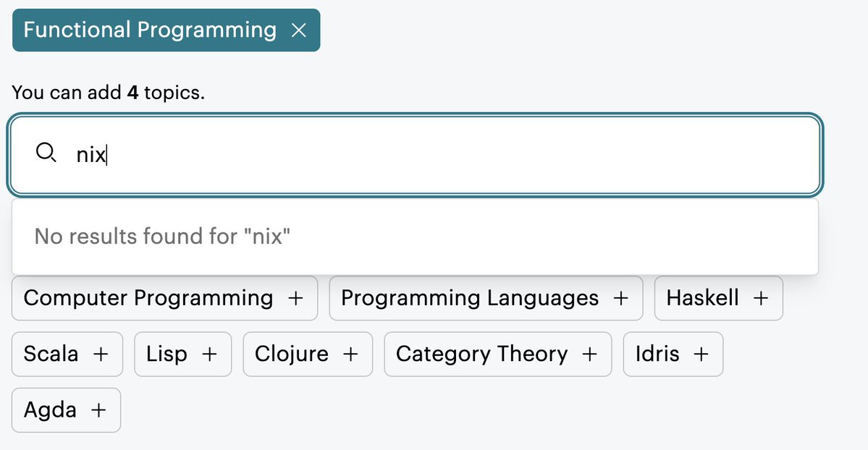
Task: Click the magnifying glass search icon
Action: [46, 152]
